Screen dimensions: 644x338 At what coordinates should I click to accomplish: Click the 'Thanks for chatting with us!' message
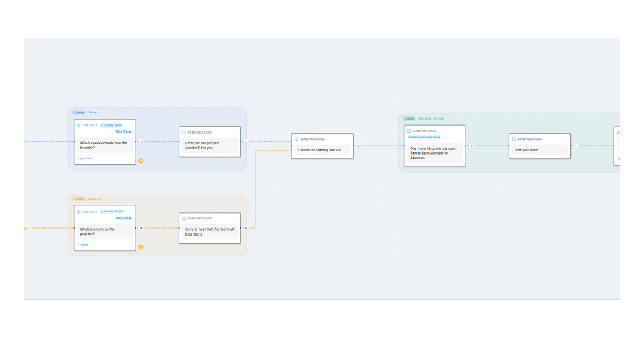(x=323, y=150)
